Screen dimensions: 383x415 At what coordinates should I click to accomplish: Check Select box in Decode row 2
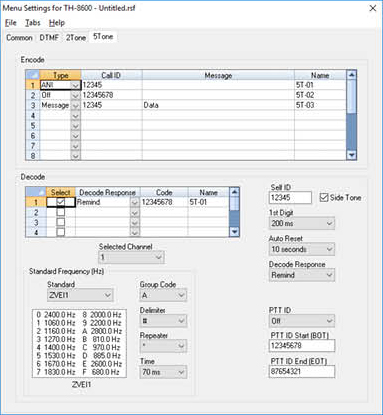(61, 212)
